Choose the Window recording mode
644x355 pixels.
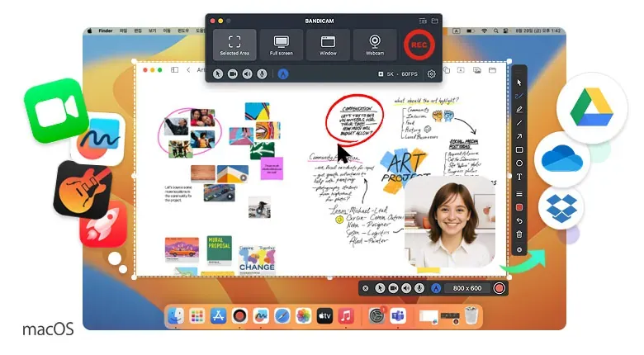click(x=328, y=45)
